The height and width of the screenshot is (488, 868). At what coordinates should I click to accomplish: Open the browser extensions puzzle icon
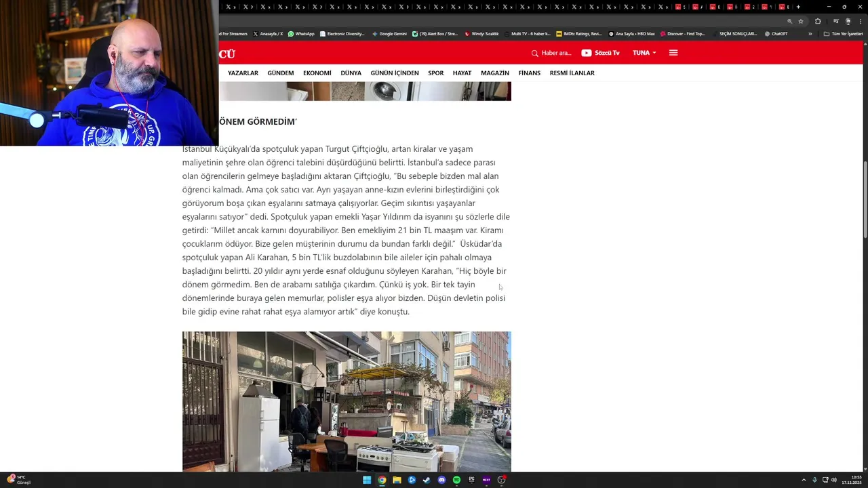click(x=818, y=21)
